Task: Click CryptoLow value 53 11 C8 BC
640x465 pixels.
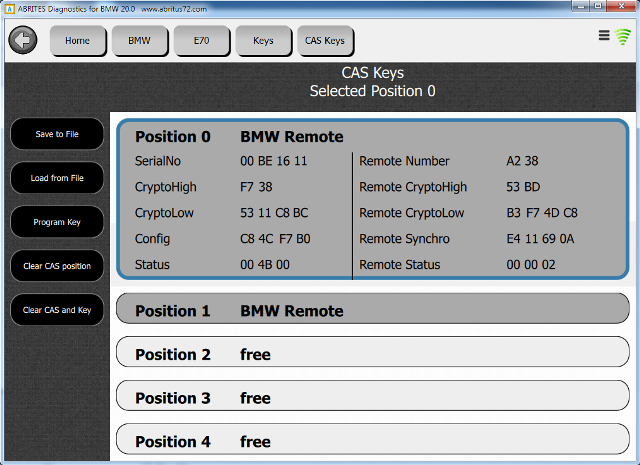Action: (274, 213)
